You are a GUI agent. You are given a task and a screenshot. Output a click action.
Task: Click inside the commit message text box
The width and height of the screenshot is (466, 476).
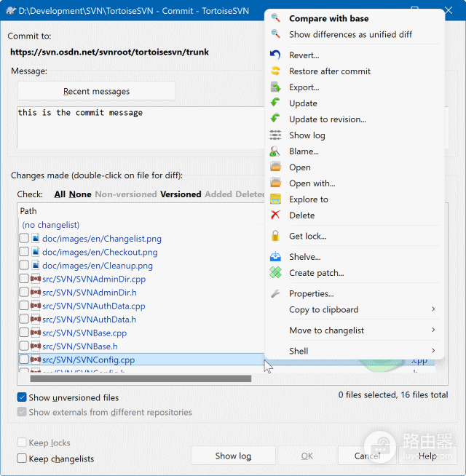(141, 127)
